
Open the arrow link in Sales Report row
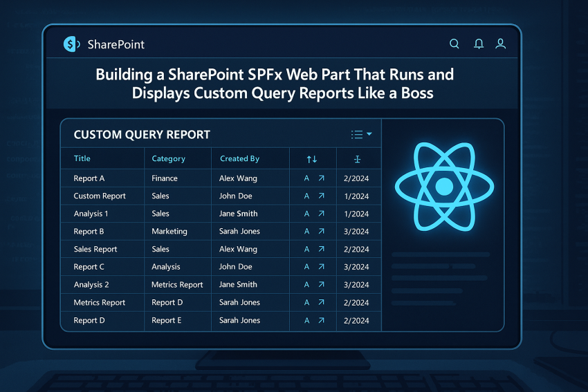pyautogui.click(x=322, y=249)
